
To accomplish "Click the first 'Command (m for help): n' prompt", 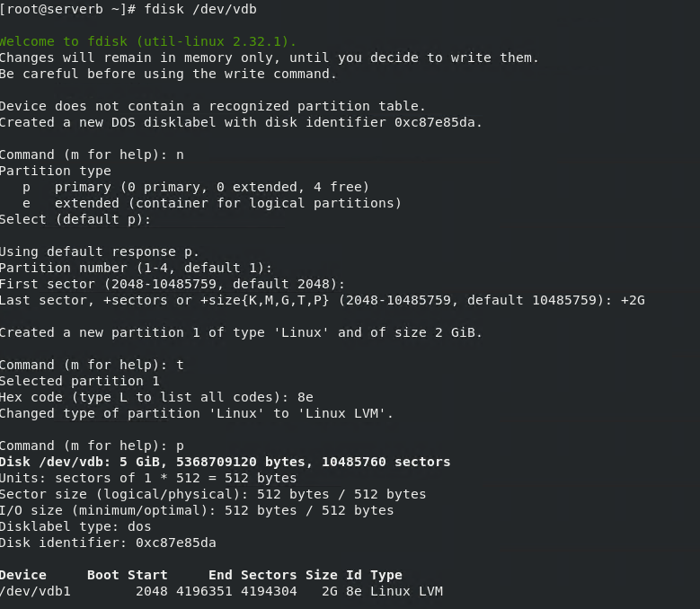I will click(x=91, y=154).
